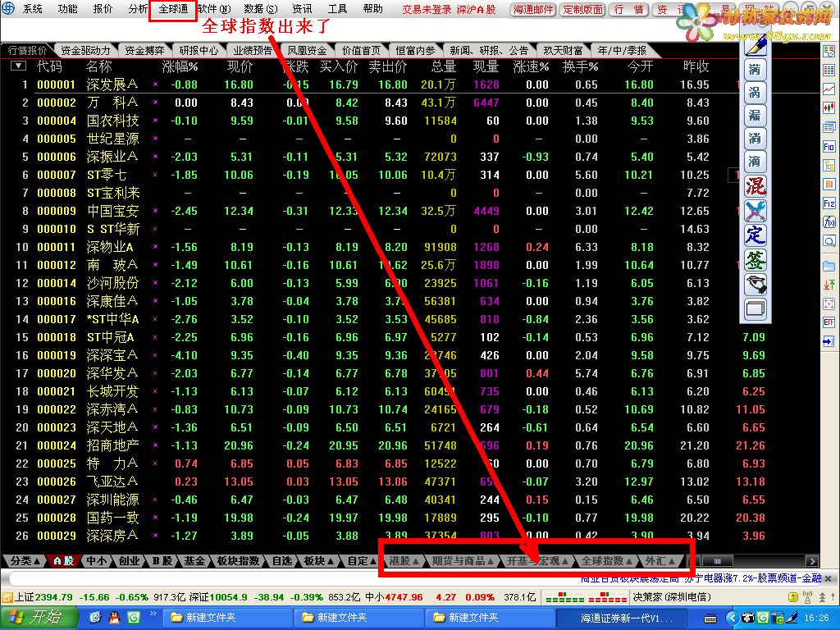The width and height of the screenshot is (840, 630).
Task: Open the 工具 menu
Action: [337, 9]
